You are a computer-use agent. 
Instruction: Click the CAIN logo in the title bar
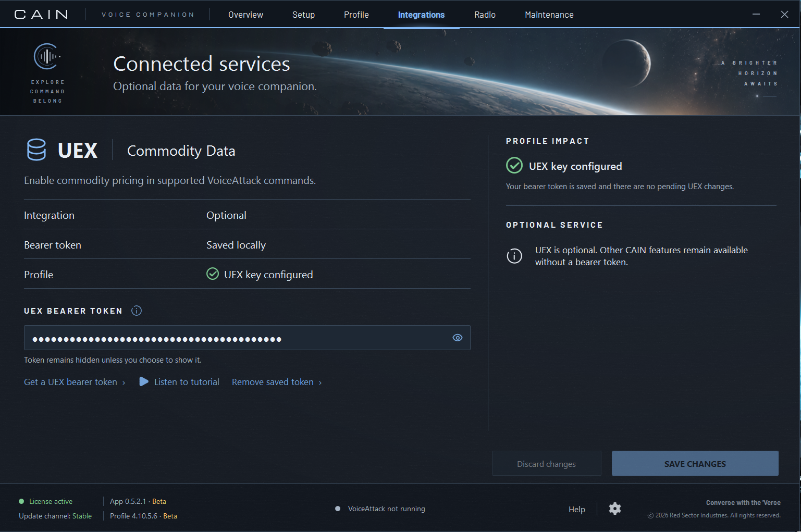tap(41, 15)
